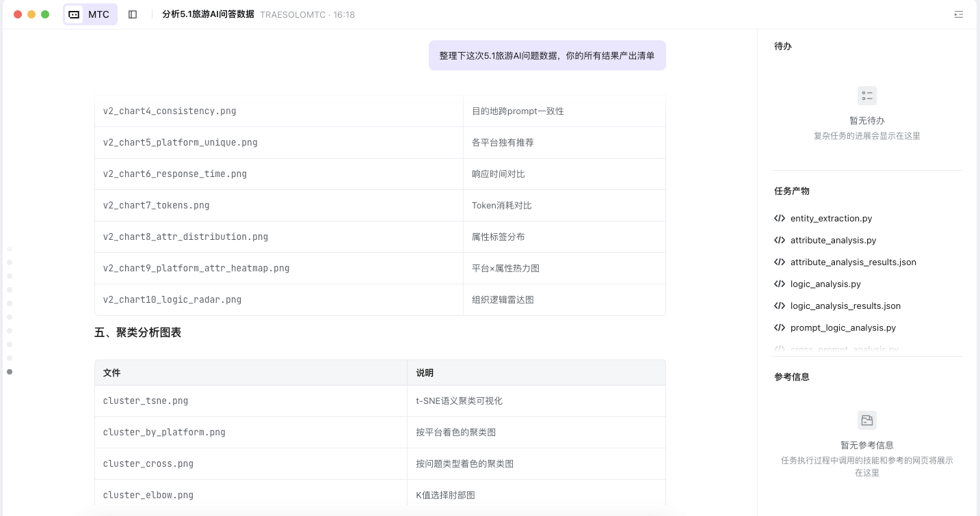
Task: Click the conversation title 分析5.1旅游AI问答数据
Action: [208, 14]
